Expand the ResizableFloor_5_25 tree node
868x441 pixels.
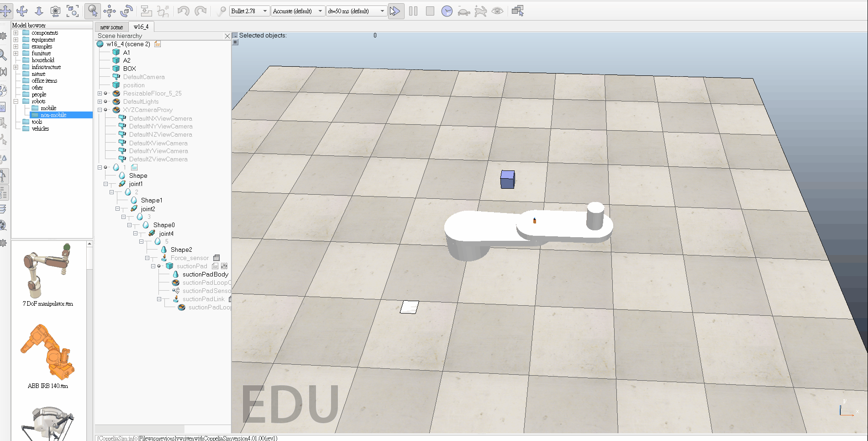pos(100,94)
